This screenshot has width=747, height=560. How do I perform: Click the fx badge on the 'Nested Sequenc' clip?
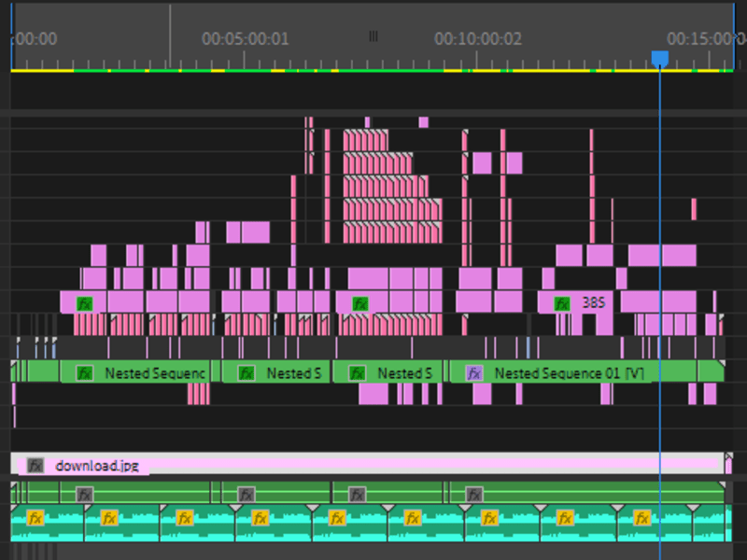85,372
